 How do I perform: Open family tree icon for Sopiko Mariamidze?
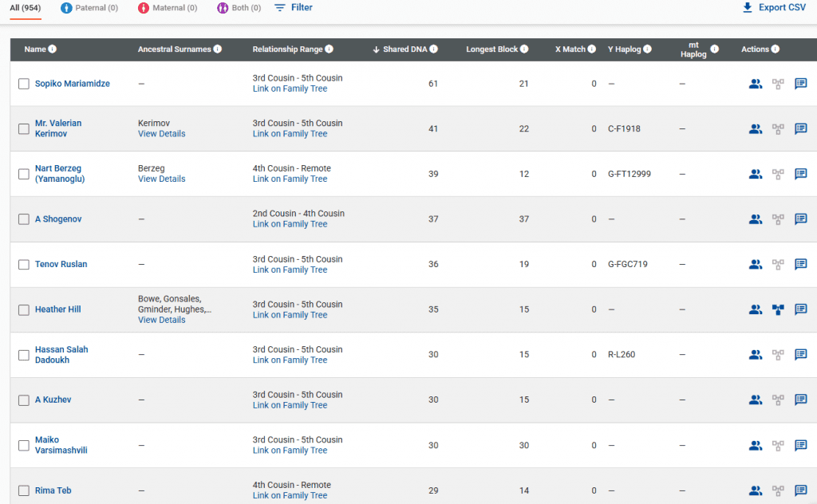click(x=778, y=84)
